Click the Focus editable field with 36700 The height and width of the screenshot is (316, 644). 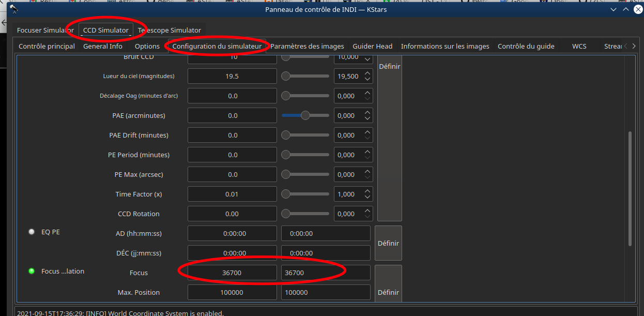[x=326, y=273]
